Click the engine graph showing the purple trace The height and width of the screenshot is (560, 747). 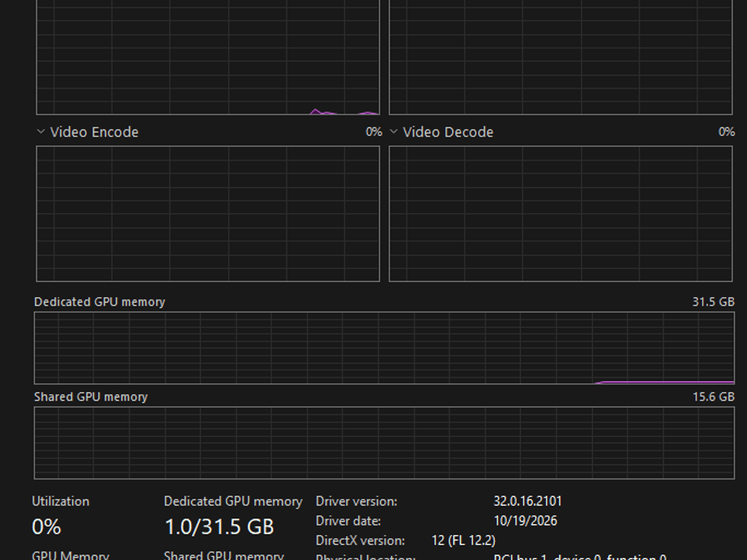coord(208,57)
